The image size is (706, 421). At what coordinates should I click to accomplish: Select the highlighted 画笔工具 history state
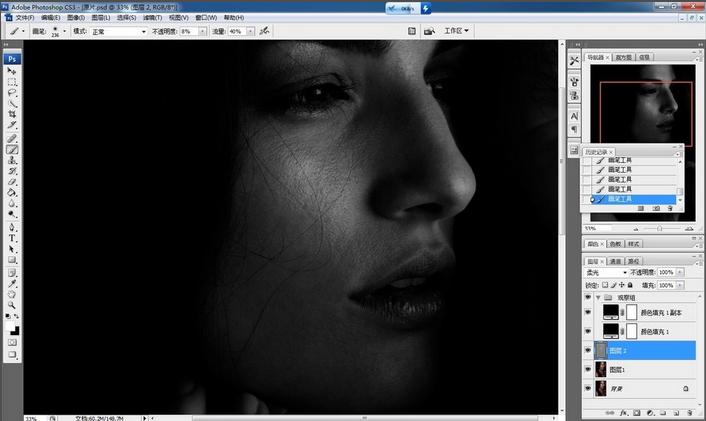633,199
